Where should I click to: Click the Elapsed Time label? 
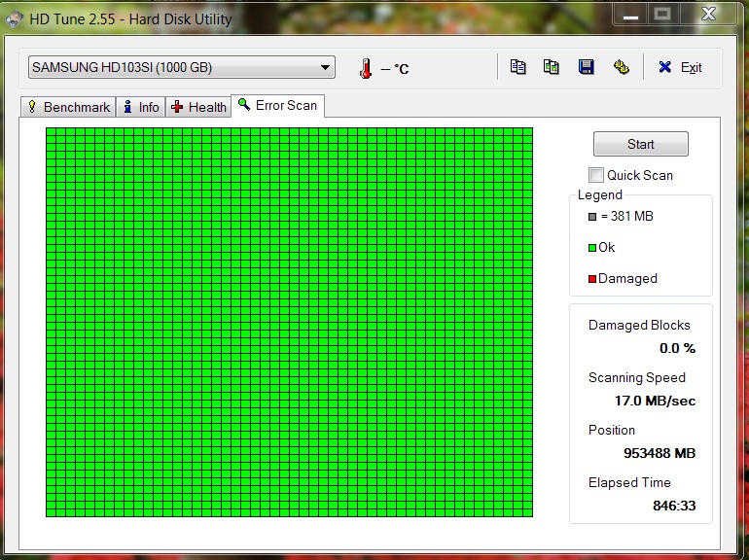[629, 482]
